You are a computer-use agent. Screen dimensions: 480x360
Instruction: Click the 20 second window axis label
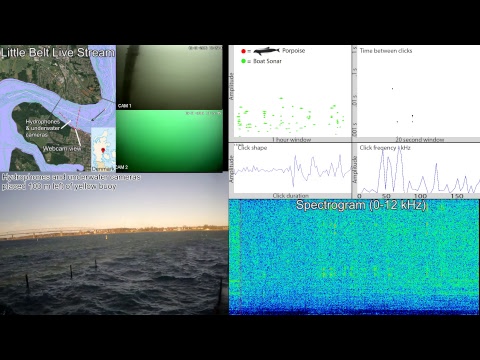(x=420, y=140)
